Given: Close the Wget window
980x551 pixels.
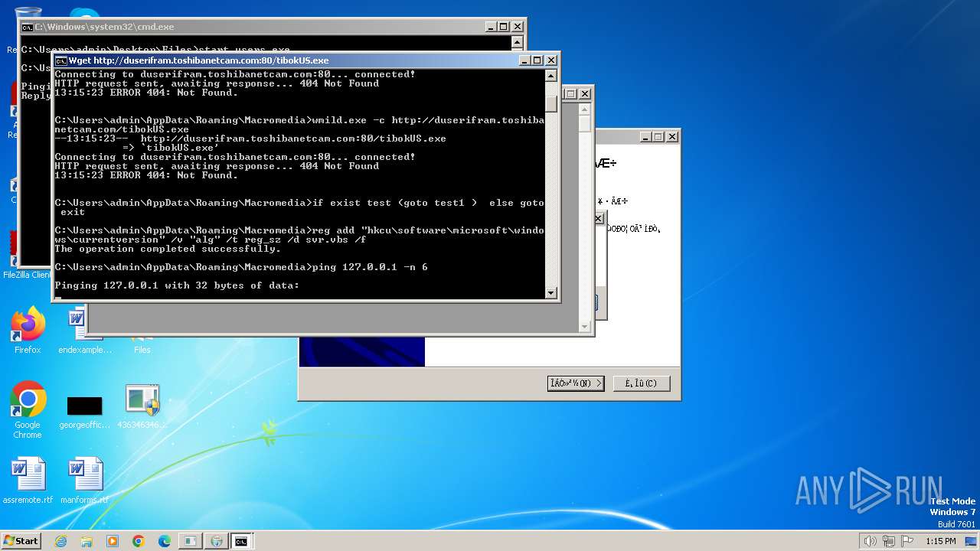Looking at the screenshot, I should (551, 60).
